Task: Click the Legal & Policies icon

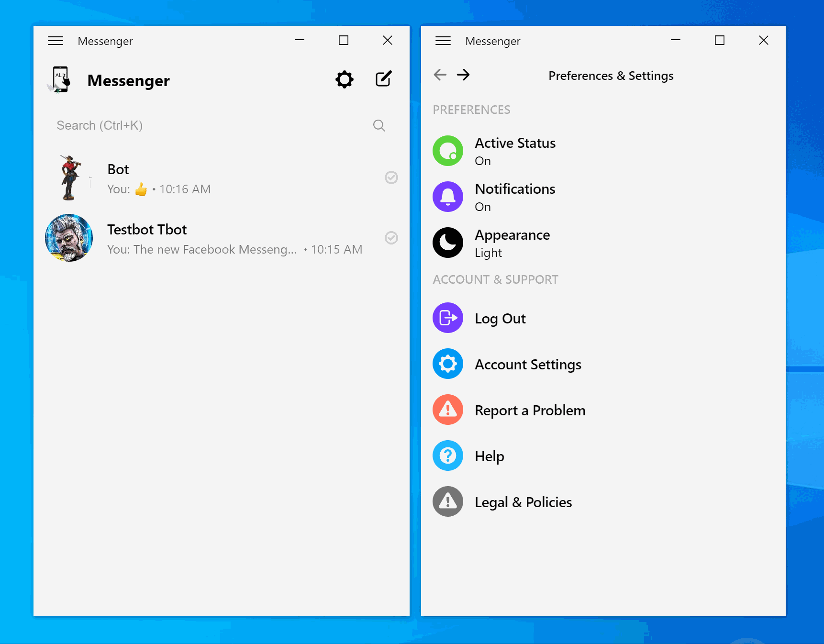Action: 447,501
